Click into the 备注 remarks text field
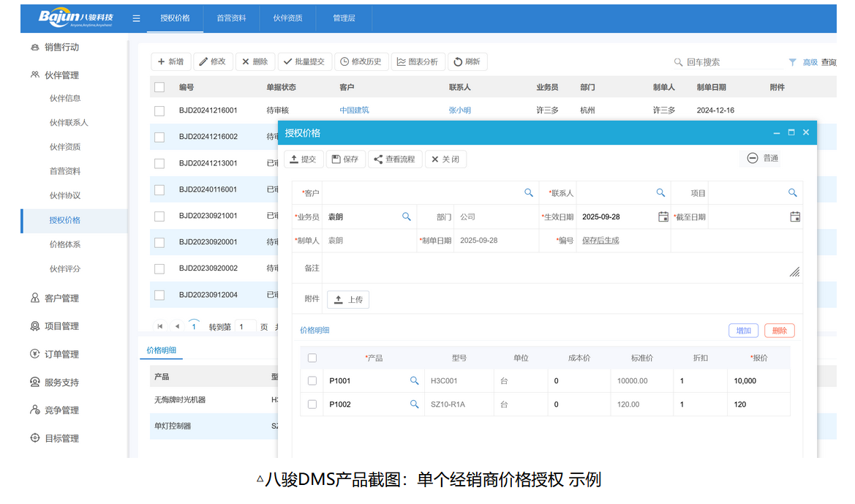Screen dimensions: 855x504 (556, 268)
